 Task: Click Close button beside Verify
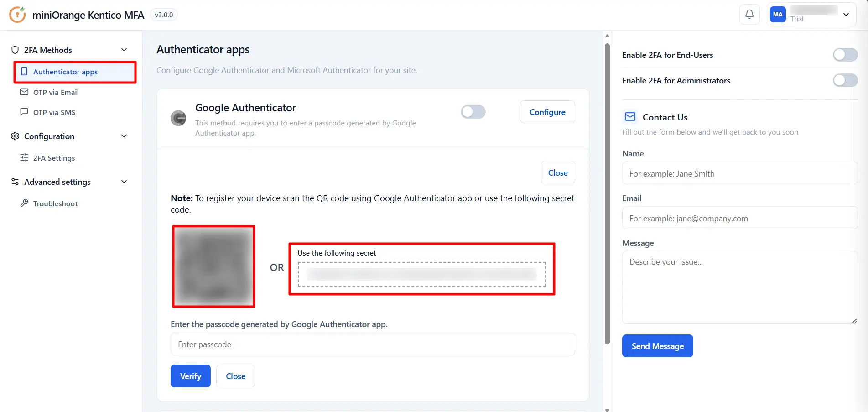(235, 376)
